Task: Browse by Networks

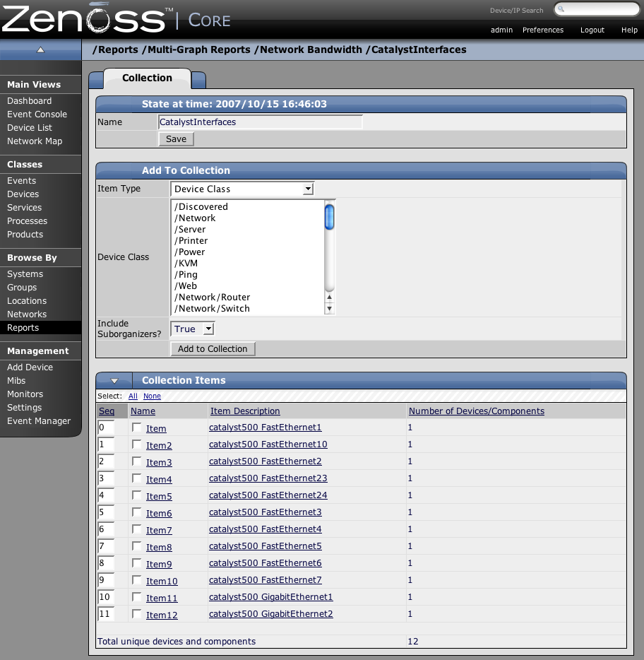Action: tap(27, 315)
